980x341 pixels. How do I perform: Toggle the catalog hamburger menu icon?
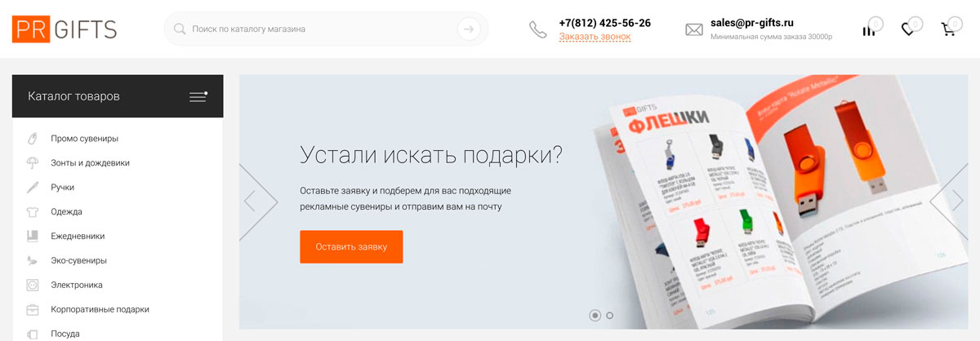198,96
